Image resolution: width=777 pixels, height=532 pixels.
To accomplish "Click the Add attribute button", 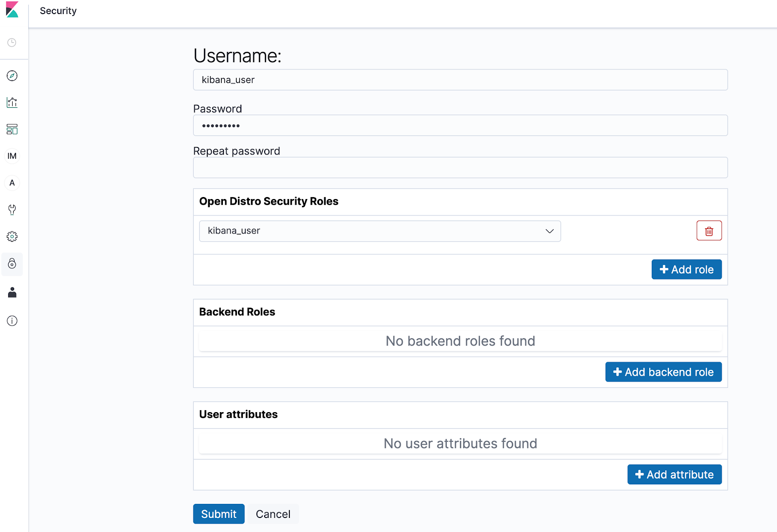I will pos(674,474).
